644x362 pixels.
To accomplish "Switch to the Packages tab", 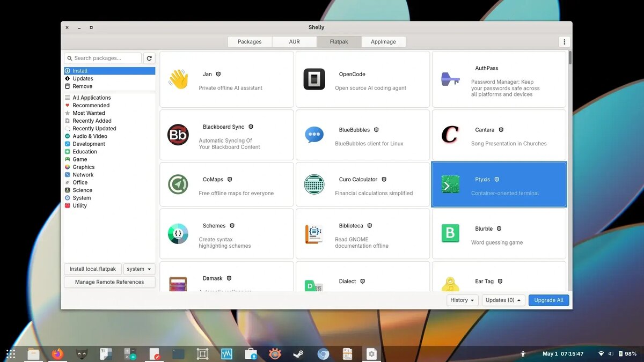I will pos(250,42).
